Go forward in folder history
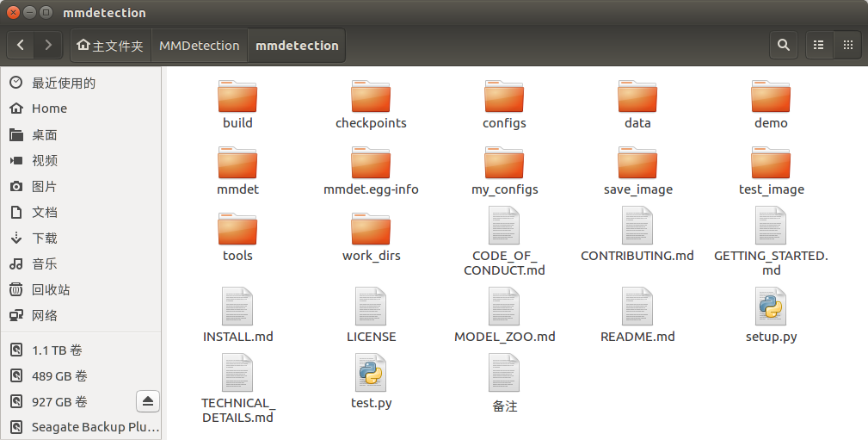The image size is (868, 440). click(48, 45)
